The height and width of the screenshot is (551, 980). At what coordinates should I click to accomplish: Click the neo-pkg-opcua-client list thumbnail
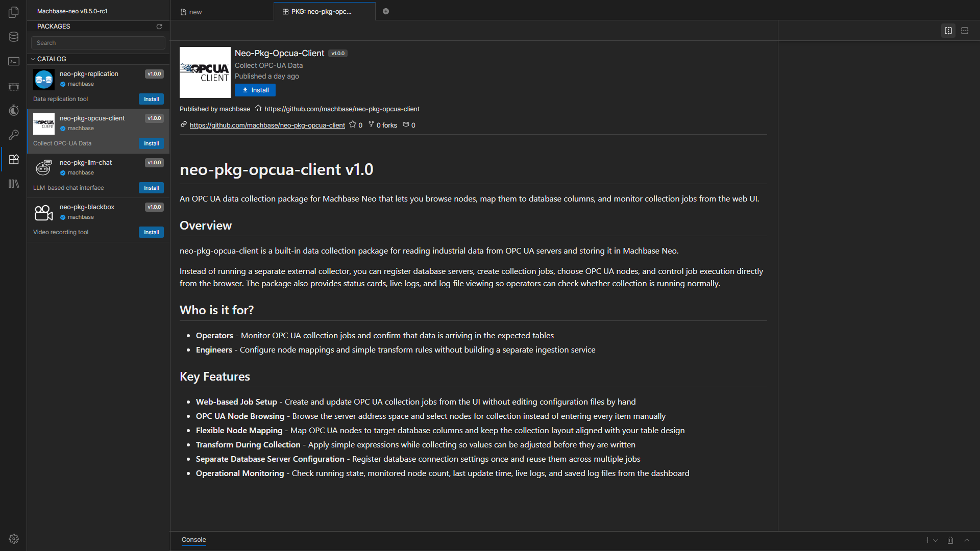[x=44, y=124]
